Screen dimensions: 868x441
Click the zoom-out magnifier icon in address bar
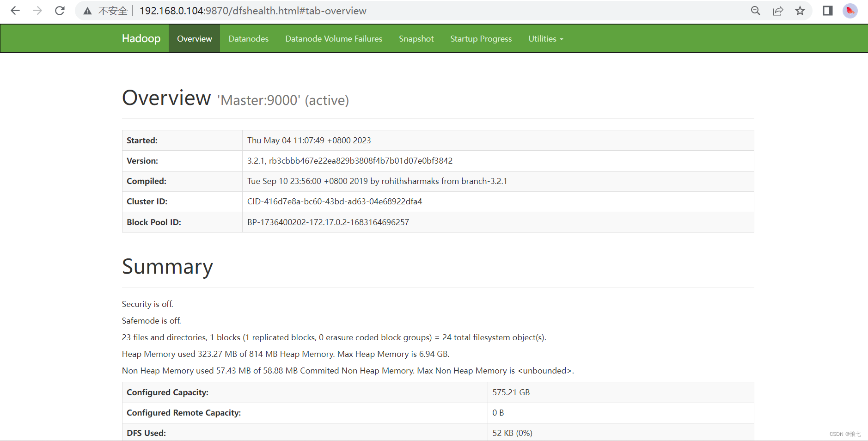pyautogui.click(x=756, y=10)
